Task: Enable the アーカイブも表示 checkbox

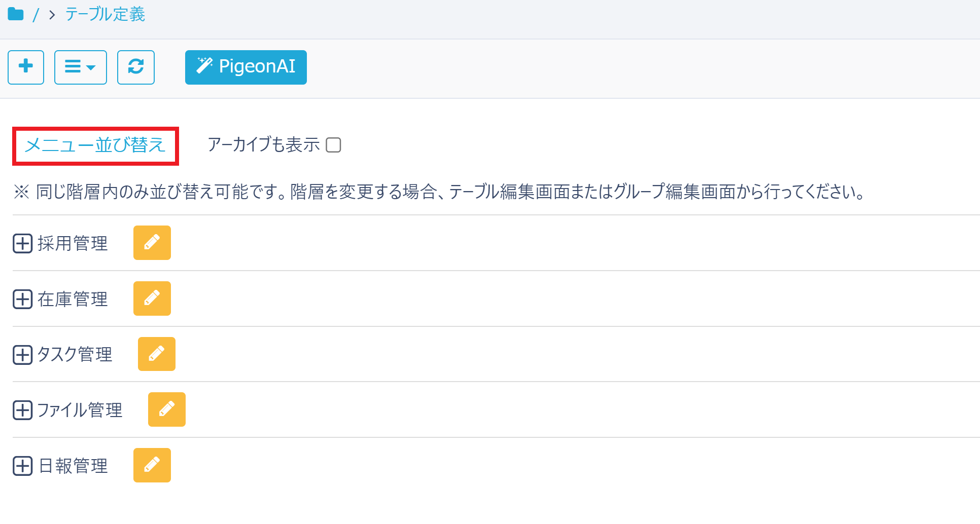Action: point(334,145)
